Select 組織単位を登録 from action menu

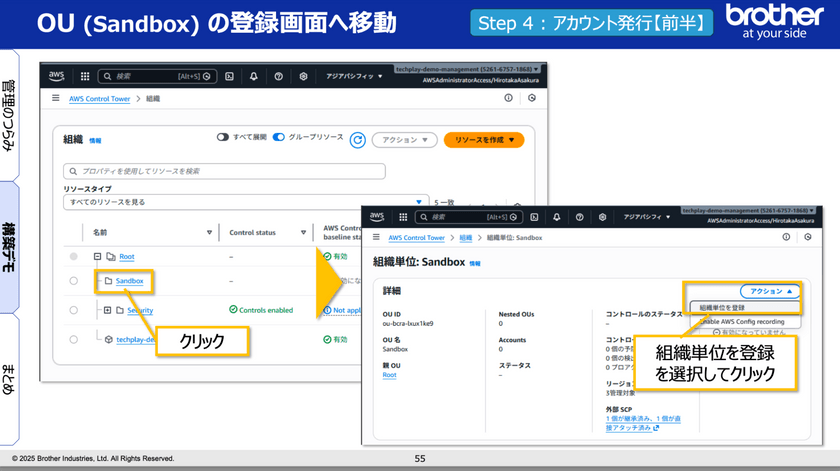722,308
